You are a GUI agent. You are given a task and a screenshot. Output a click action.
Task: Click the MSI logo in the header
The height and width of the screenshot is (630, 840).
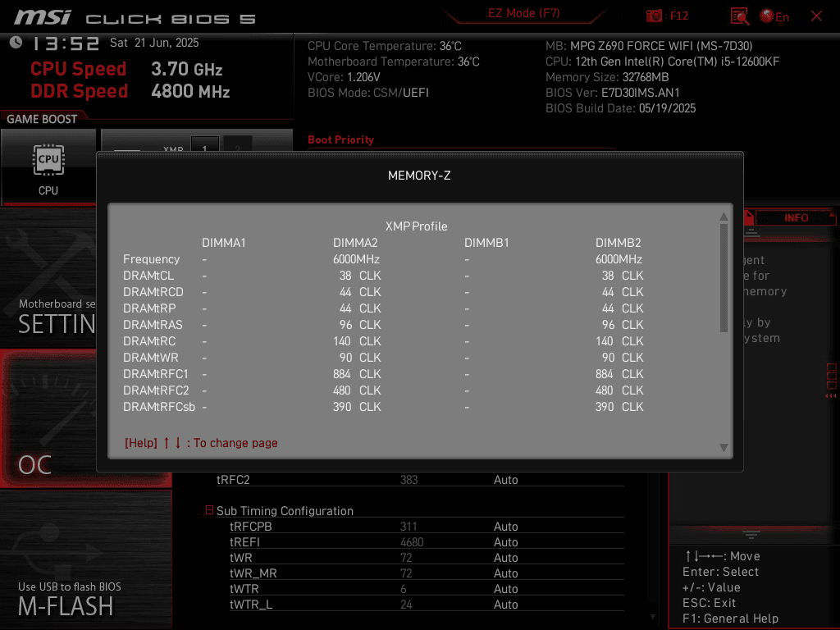click(x=43, y=18)
